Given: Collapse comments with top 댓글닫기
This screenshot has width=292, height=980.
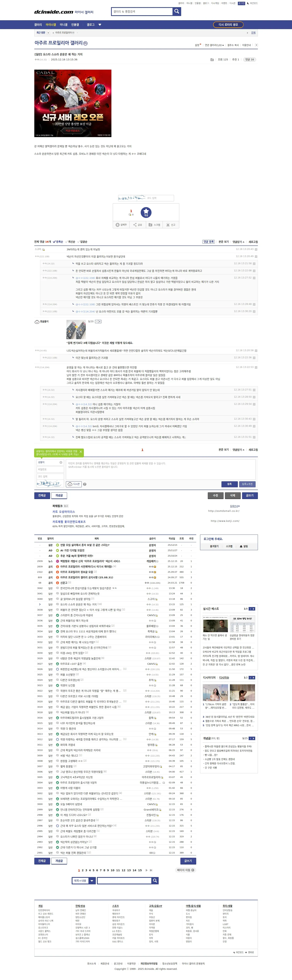Looking at the screenshot, I should [x=238, y=242].
